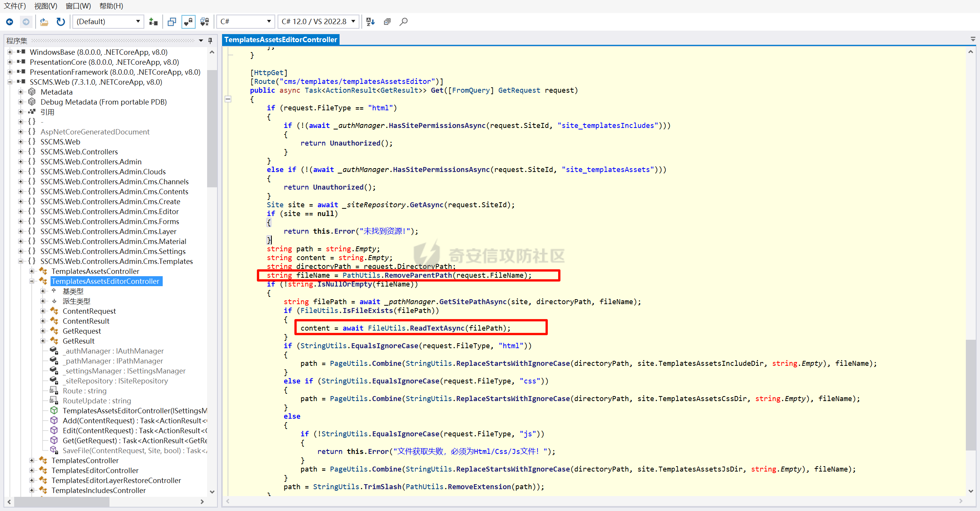980x511 pixels.
Task: Open the 视图(V) menu
Action: tap(46, 6)
